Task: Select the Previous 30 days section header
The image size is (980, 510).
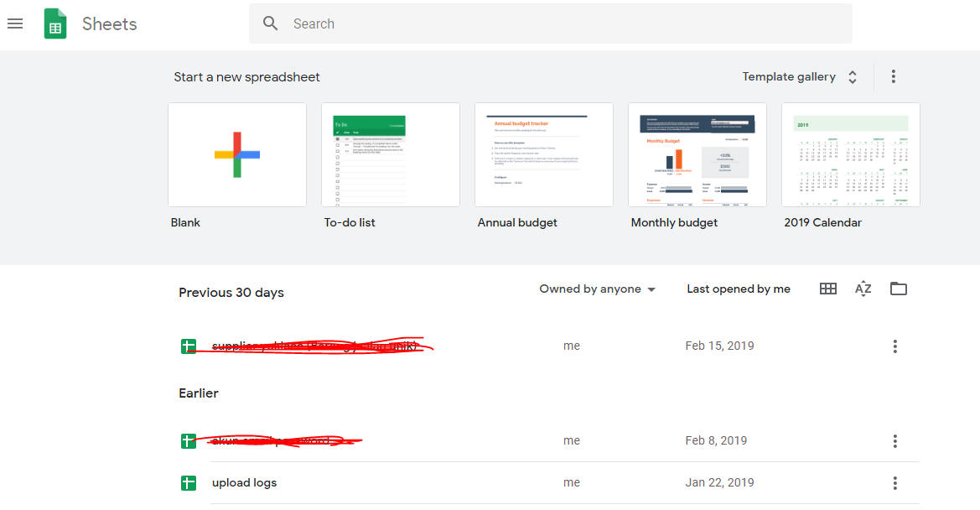Action: 231,292
